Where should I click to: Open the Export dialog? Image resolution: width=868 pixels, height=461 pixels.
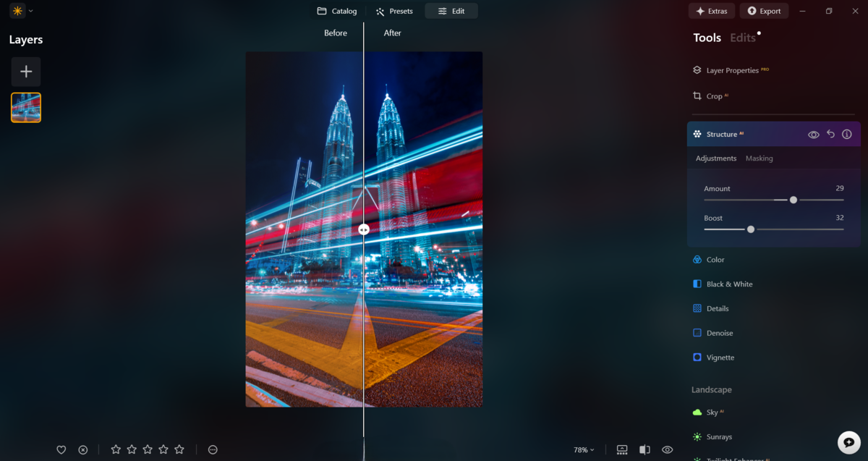click(764, 11)
